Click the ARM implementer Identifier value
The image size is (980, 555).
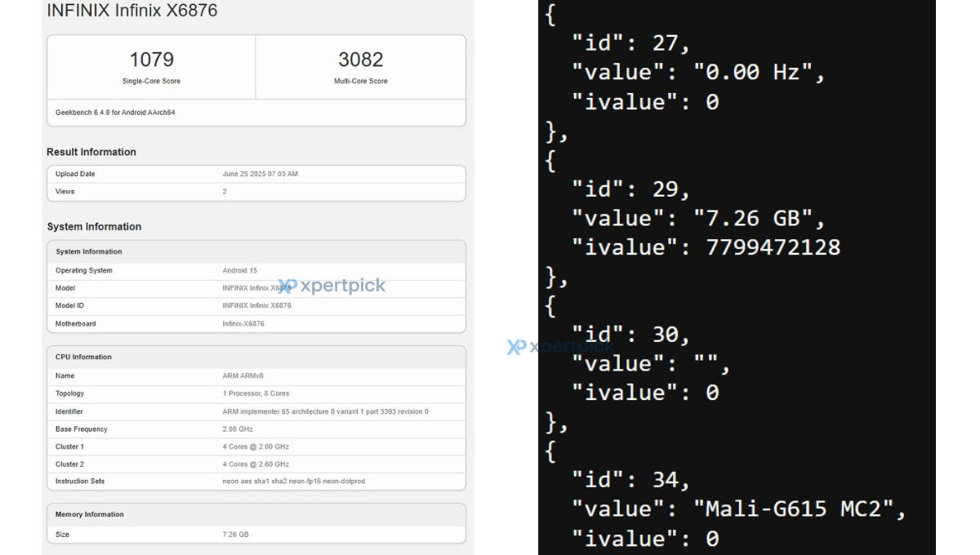(x=325, y=411)
